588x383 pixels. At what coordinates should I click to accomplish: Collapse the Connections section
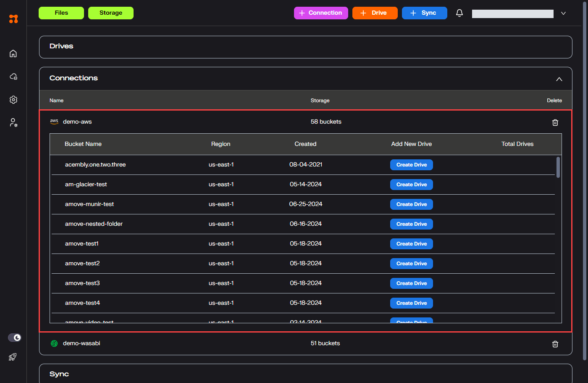click(559, 79)
